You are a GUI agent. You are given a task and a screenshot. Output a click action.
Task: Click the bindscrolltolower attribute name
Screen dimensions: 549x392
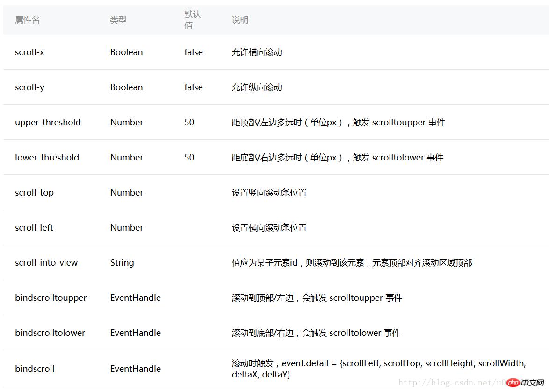50,333
